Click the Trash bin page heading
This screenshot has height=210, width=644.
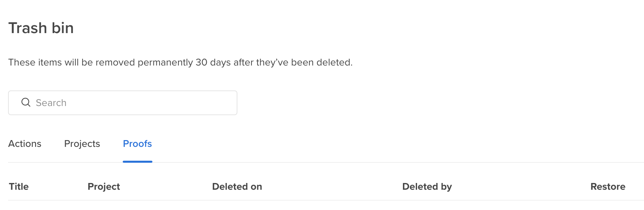click(41, 28)
